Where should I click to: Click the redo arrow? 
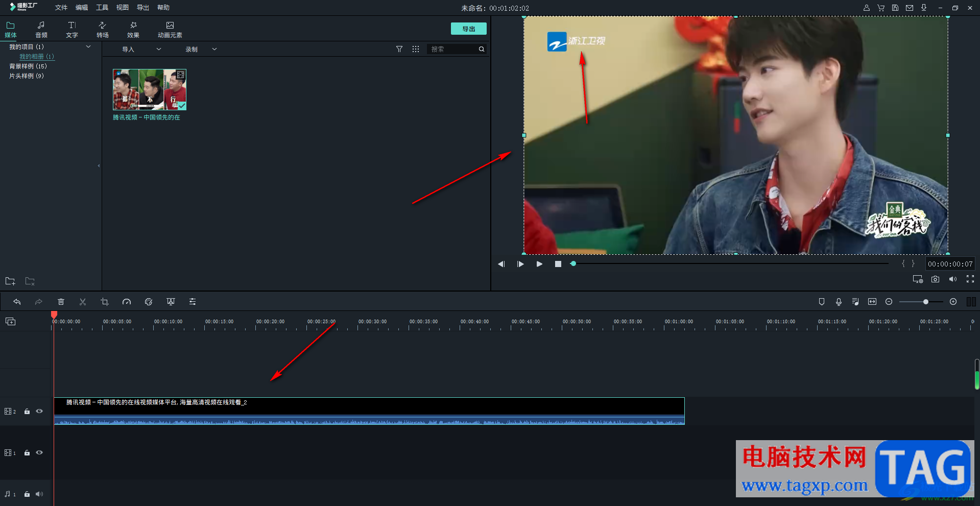click(x=39, y=302)
